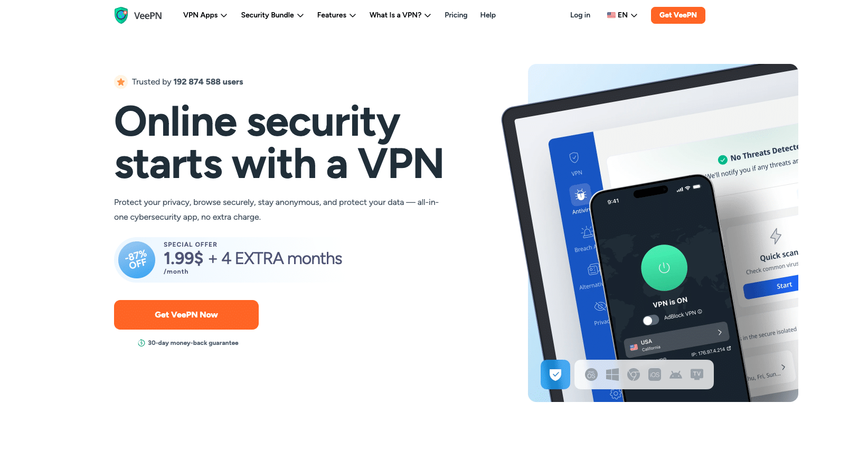868x468 pixels.
Task: Open the Pricing page
Action: (456, 15)
